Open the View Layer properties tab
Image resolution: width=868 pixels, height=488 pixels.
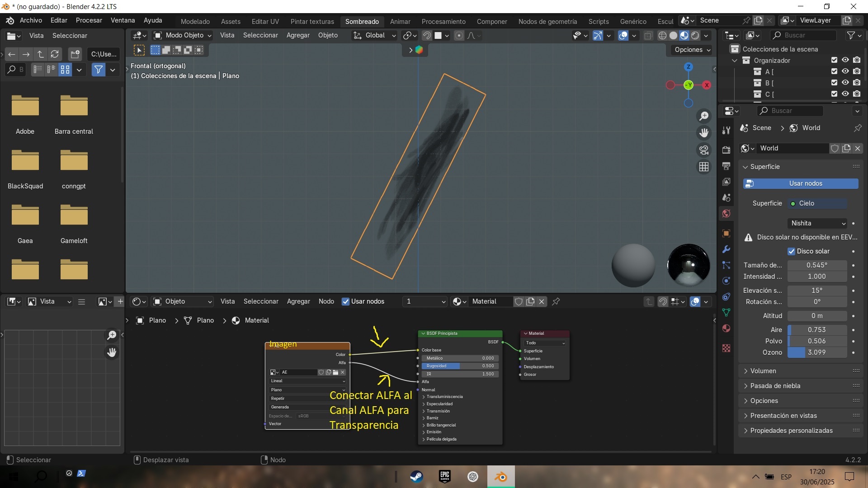[726, 182]
